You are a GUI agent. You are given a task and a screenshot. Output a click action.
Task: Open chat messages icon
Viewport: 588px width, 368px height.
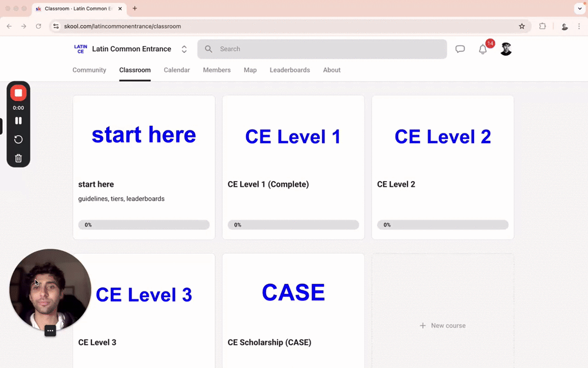pyautogui.click(x=460, y=49)
